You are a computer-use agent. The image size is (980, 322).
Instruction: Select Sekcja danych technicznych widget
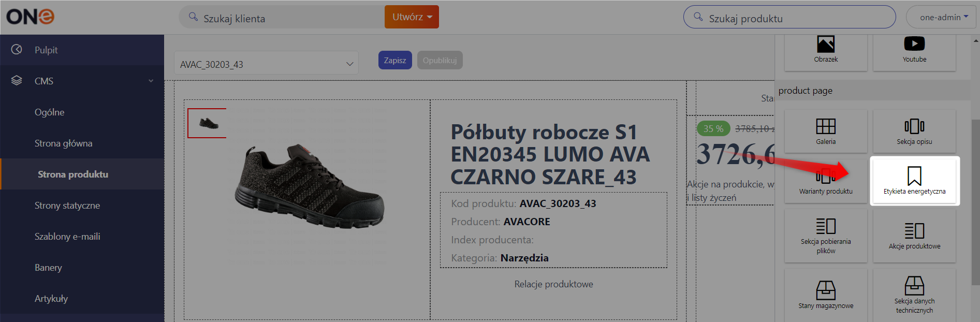coord(914,295)
